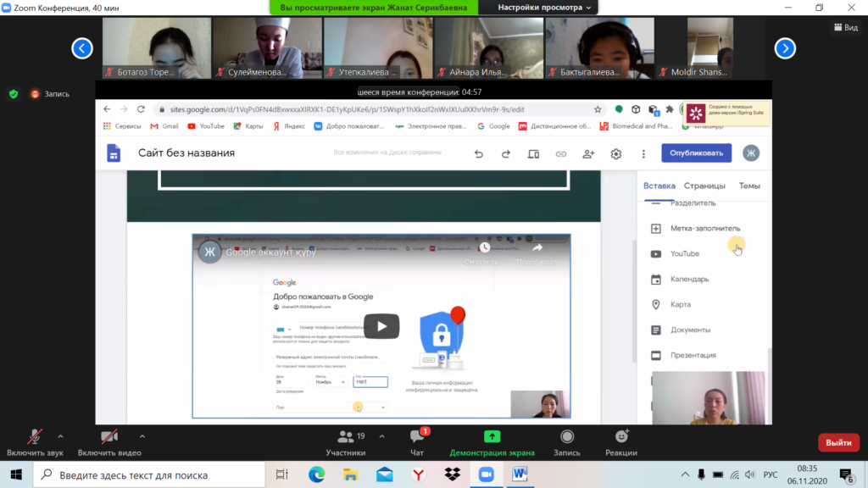
Task: Show previous participant videos
Action: (82, 48)
